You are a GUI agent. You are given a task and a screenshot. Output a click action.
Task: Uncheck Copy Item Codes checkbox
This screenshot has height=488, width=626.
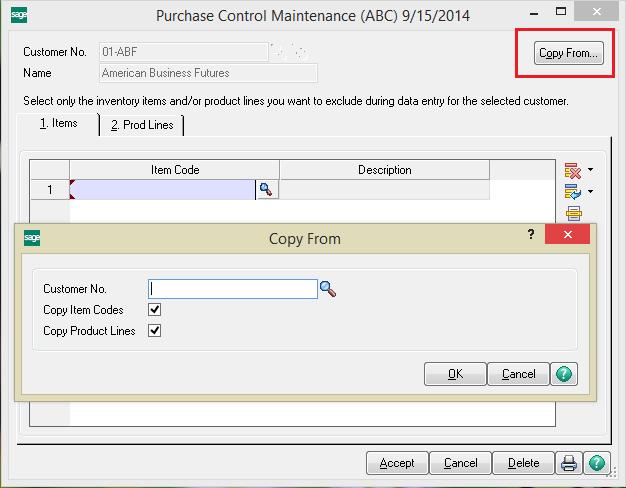click(x=154, y=310)
